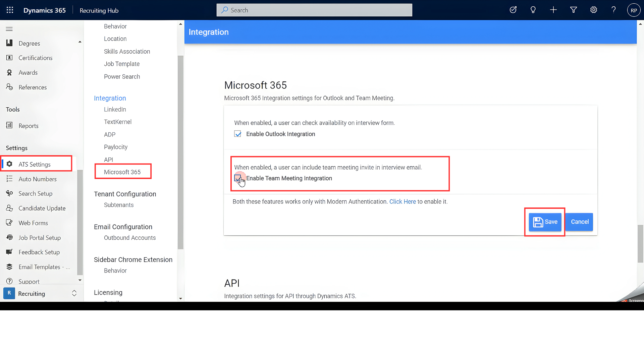Click the magnifier icon in search box
The image size is (644, 362).
tap(225, 10)
